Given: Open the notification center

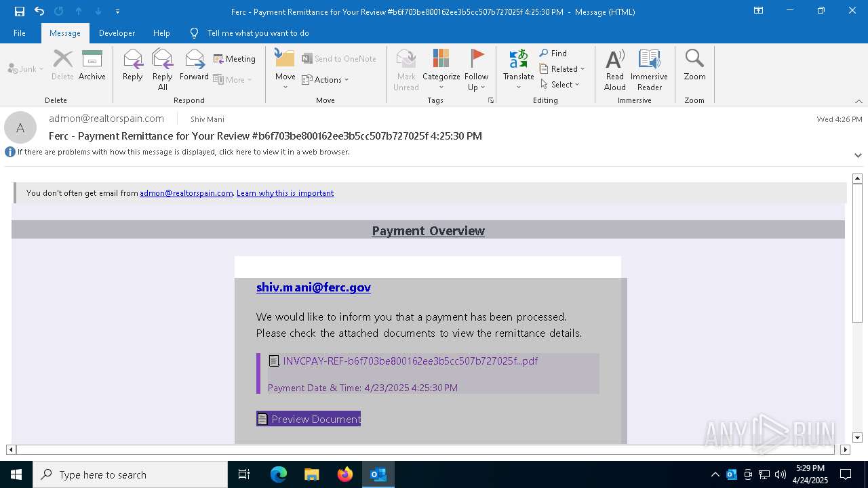Looking at the screenshot, I should pyautogui.click(x=846, y=474).
